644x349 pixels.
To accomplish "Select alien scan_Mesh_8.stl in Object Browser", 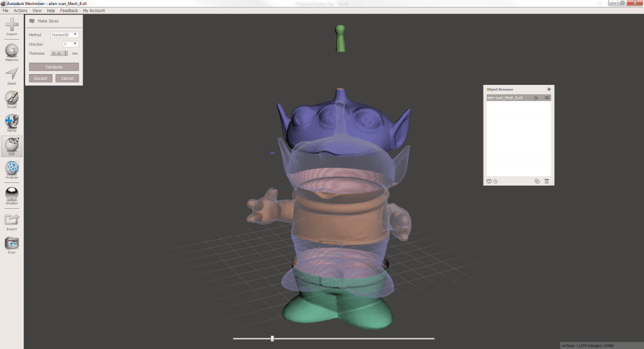I will 518,97.
